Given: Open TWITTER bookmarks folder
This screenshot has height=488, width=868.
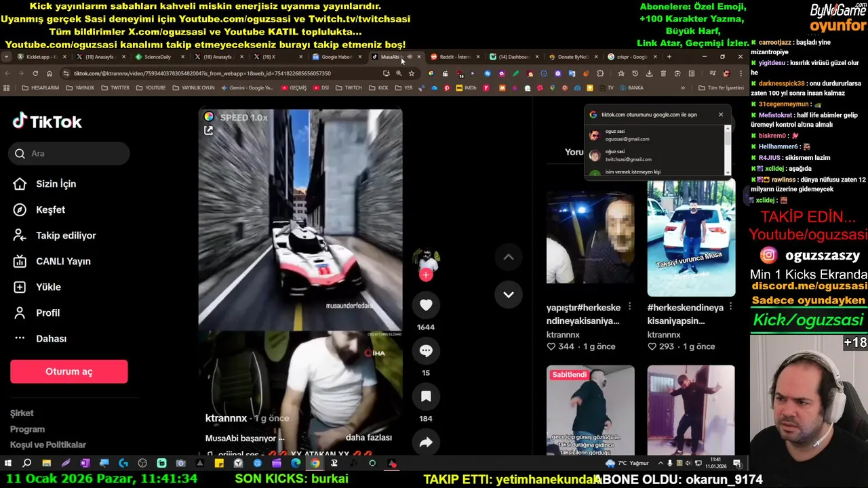Looking at the screenshot, I should point(115,87).
